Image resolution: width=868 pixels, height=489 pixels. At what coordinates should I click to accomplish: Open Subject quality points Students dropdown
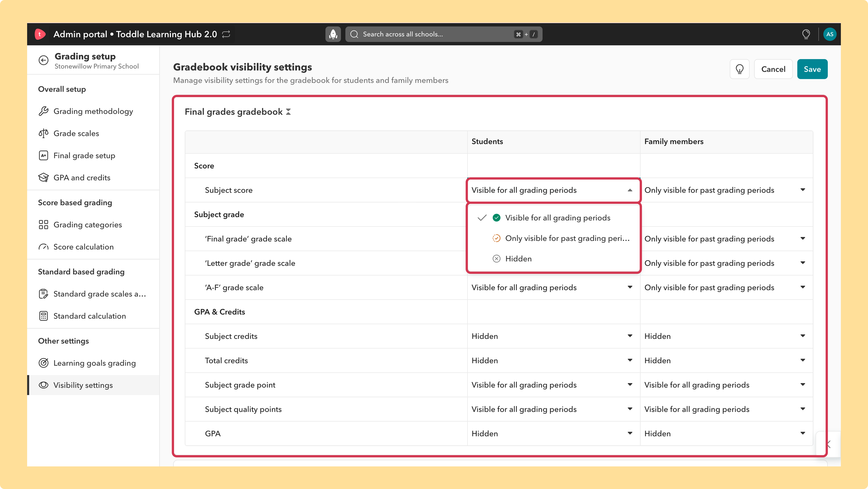(x=554, y=409)
